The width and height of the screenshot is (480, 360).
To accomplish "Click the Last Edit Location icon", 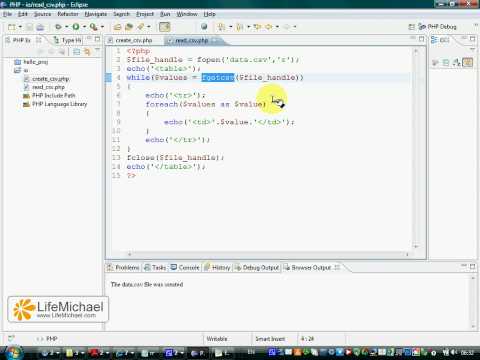I will point(257,27).
